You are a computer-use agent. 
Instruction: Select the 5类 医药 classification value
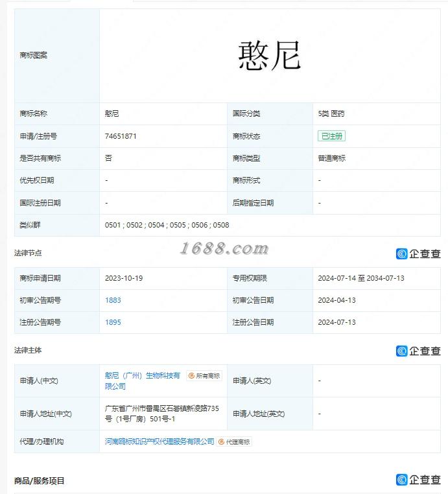[331, 113]
